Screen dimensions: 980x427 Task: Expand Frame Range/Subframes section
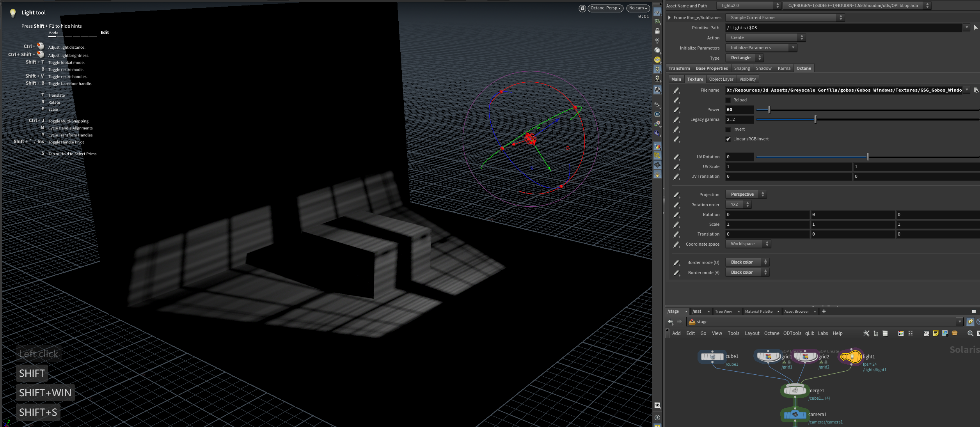point(669,18)
